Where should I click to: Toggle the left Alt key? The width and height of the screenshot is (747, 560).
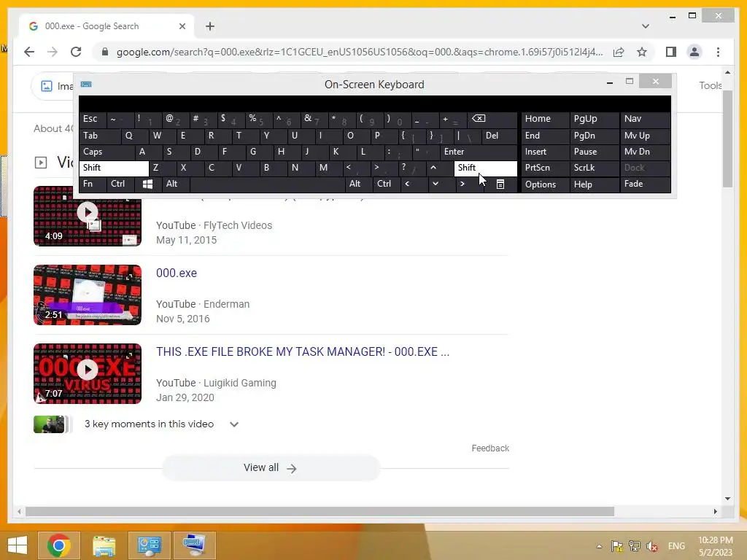pos(176,184)
